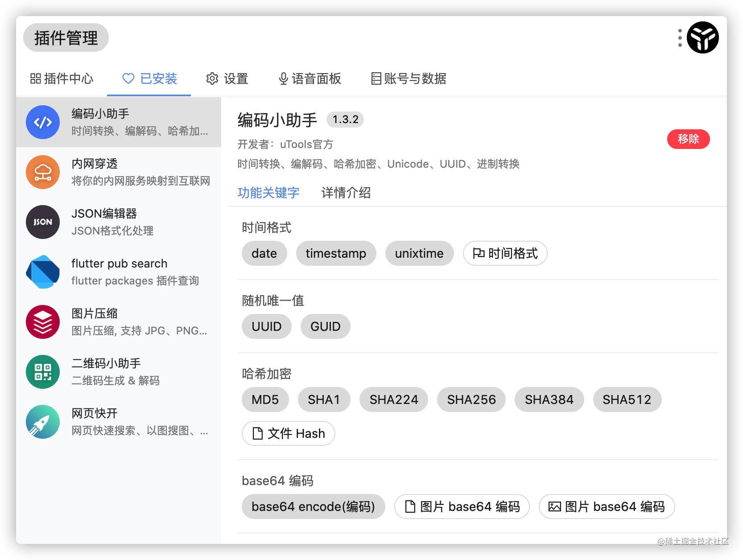The width and height of the screenshot is (743, 560).
Task: Click the SHA1 keyword tag
Action: [x=324, y=399]
